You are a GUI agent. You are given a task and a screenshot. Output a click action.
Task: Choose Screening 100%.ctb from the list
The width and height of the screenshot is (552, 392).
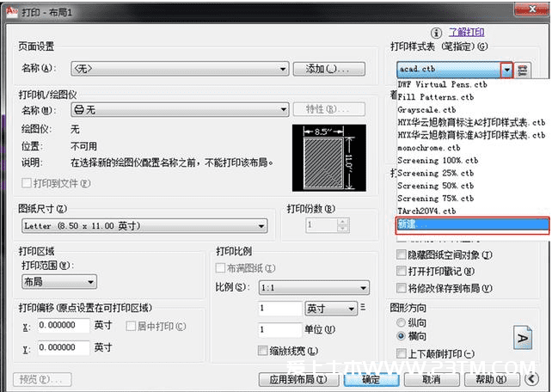(473, 161)
